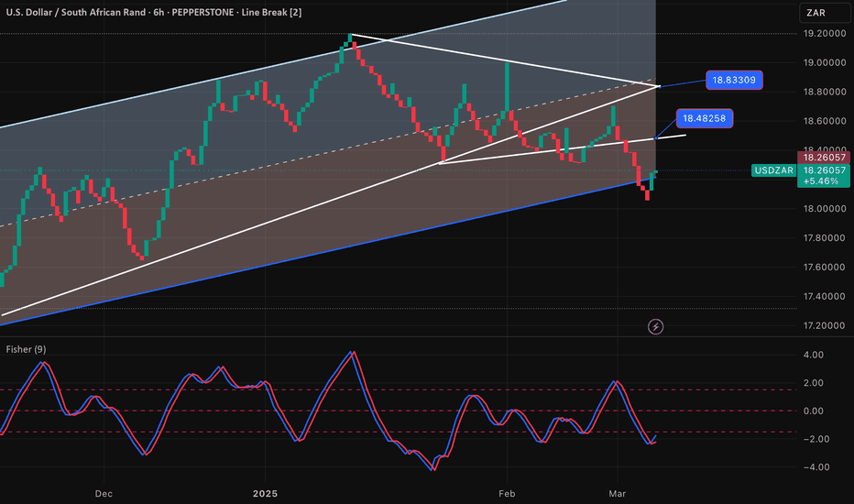The width and height of the screenshot is (854, 504).
Task: Click the 17.40000 price axis value
Action: (824, 296)
